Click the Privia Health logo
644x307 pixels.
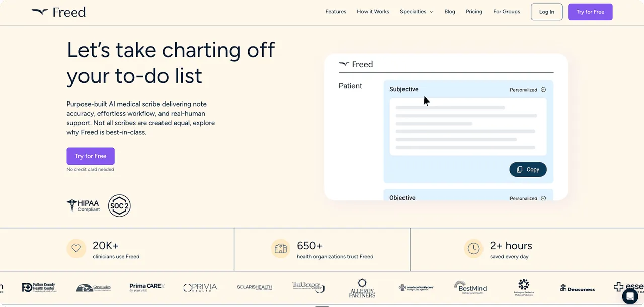pos(200,287)
